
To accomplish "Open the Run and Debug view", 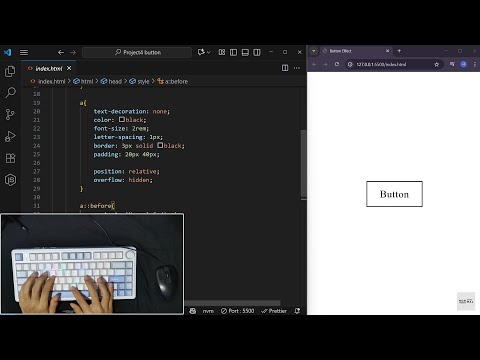I will (10, 136).
